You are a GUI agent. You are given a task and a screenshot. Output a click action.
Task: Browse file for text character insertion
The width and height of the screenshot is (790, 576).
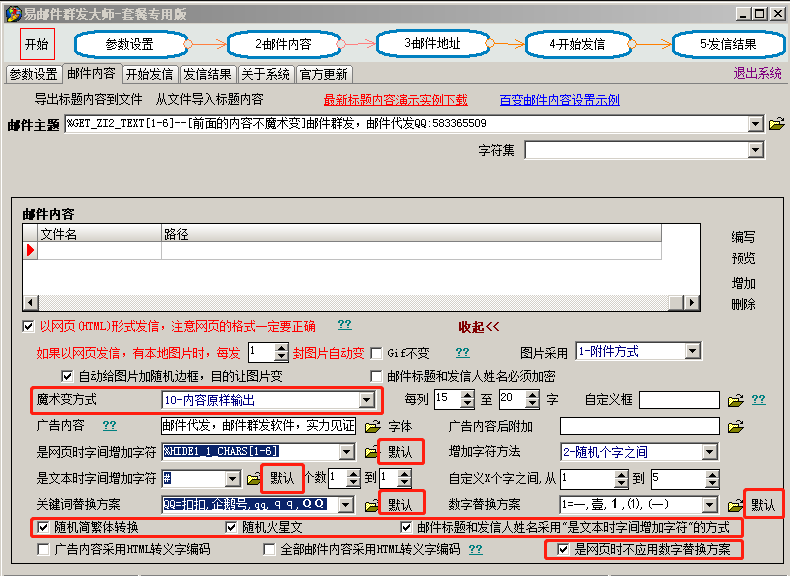click(x=253, y=478)
